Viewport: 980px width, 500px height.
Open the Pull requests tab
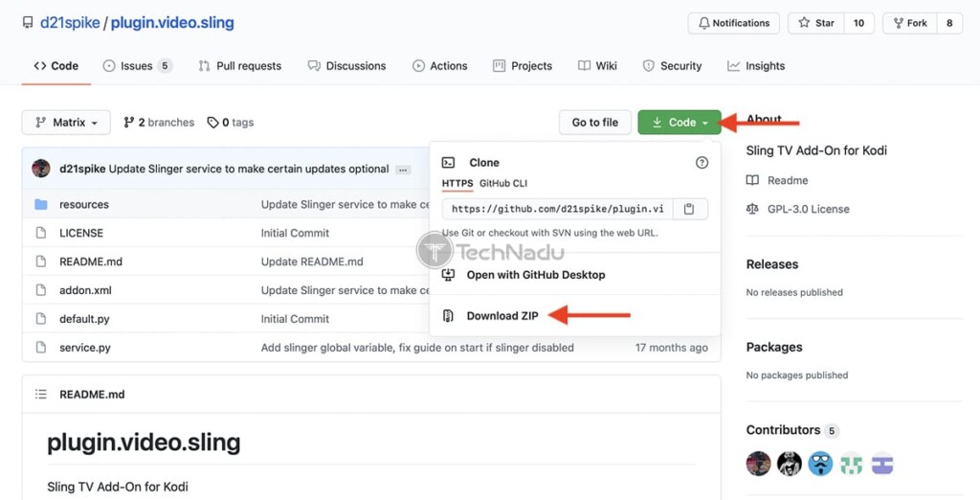(240, 66)
